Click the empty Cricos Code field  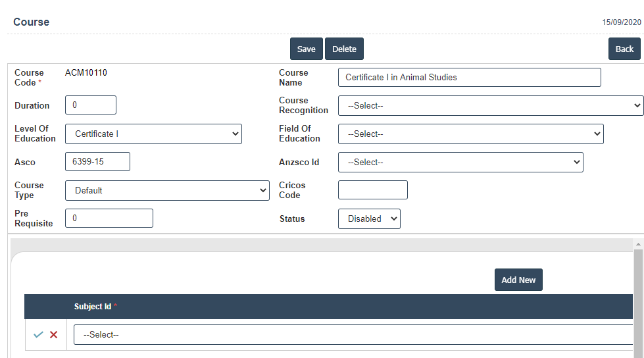[x=372, y=190]
